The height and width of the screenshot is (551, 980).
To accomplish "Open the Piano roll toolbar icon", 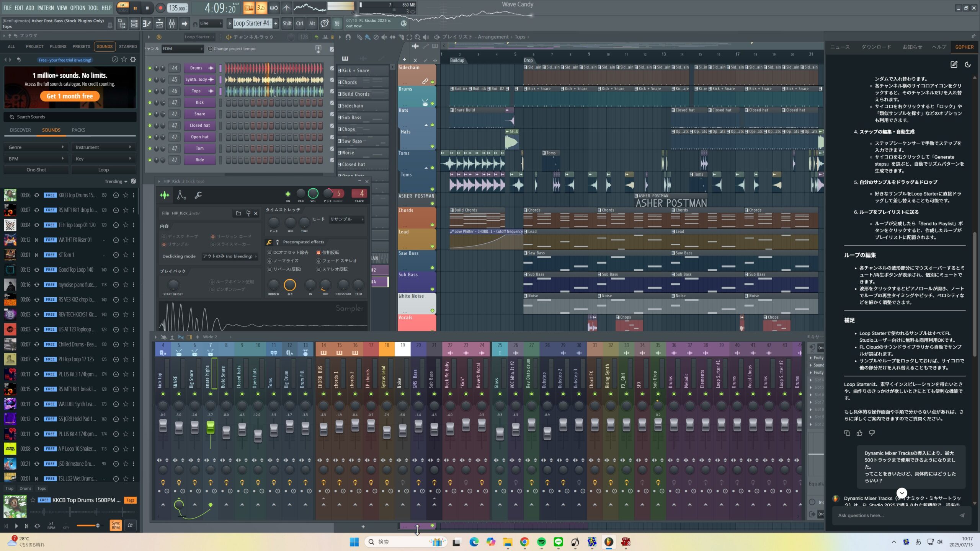I will (x=147, y=24).
